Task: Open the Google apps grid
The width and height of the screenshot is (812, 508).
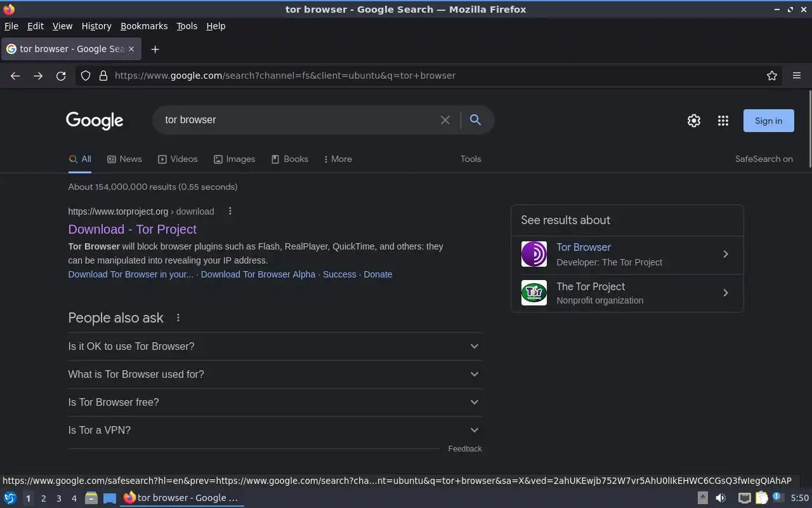Action: coord(723,121)
